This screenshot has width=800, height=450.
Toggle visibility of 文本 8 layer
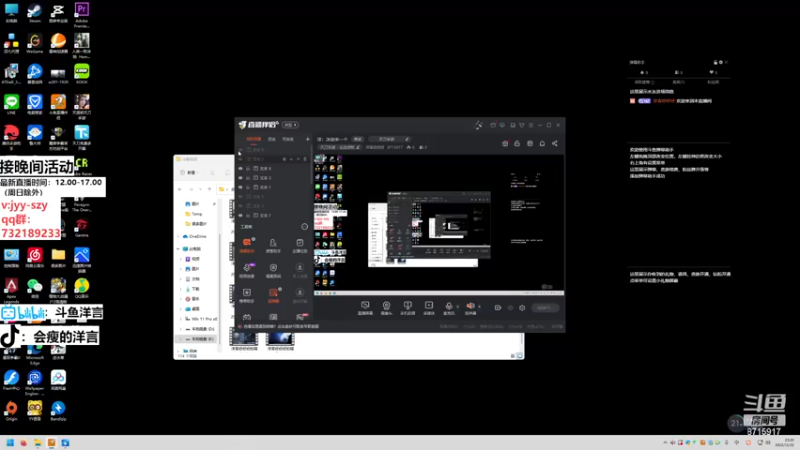click(241, 168)
